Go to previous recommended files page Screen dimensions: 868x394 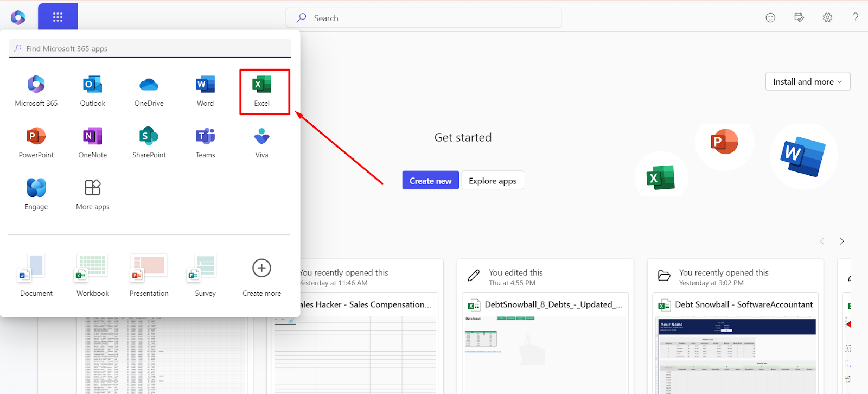tap(822, 242)
